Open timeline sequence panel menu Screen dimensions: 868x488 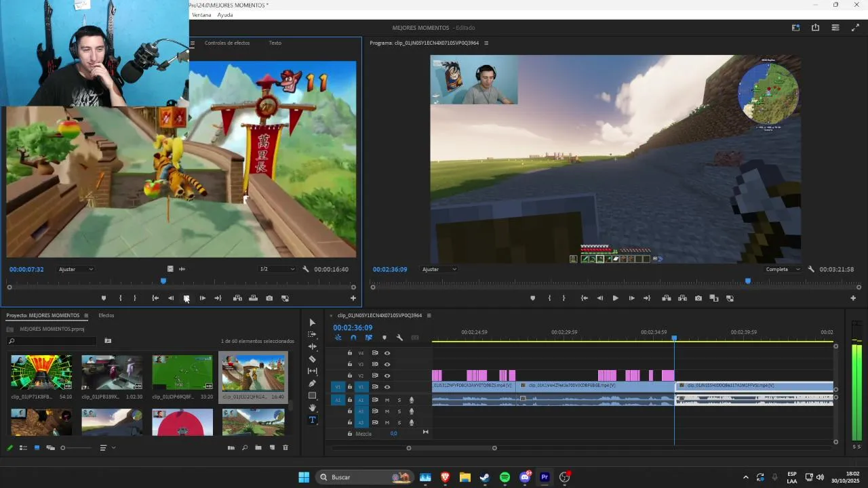click(429, 315)
